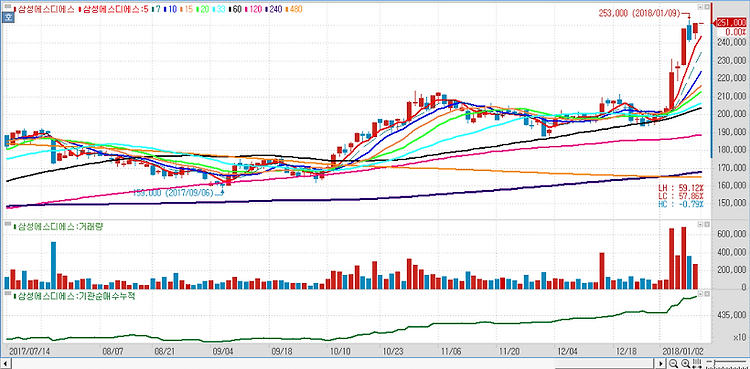The width and height of the screenshot is (750, 369).
Task: Maximize the 기관순매수누적 panel
Action: coord(700,293)
